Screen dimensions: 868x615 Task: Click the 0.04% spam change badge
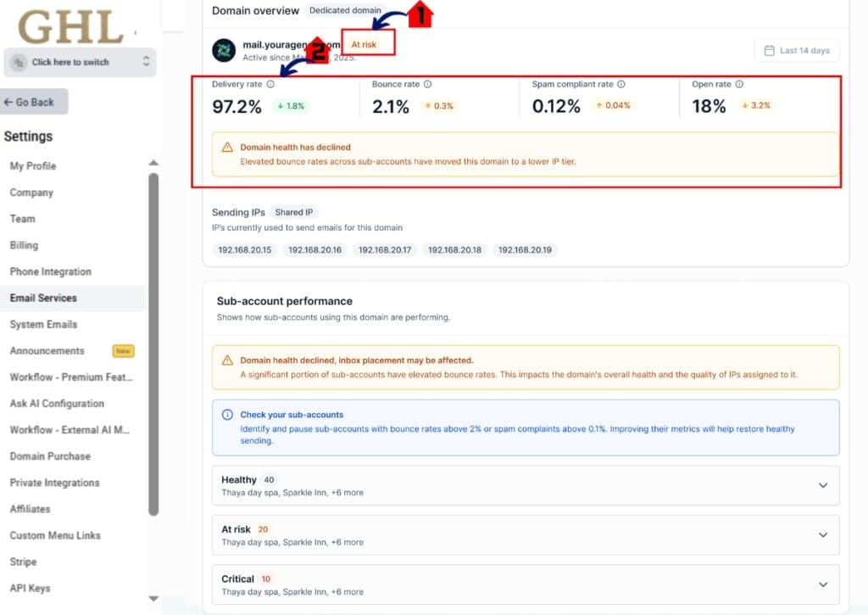613,106
